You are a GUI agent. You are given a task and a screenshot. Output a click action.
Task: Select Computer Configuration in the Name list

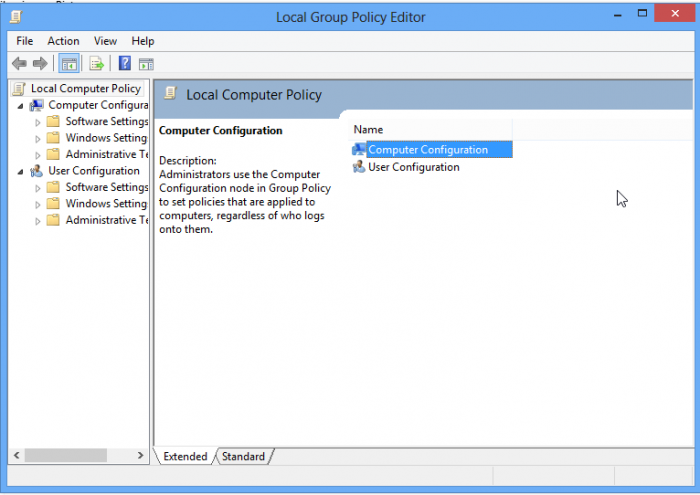[x=439, y=150]
